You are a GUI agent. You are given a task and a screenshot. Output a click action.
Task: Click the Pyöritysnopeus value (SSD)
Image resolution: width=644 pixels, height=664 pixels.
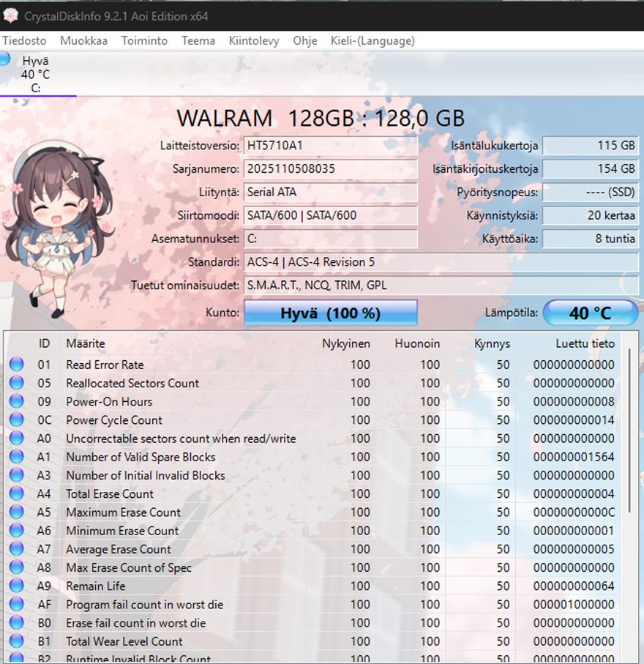coord(591,193)
